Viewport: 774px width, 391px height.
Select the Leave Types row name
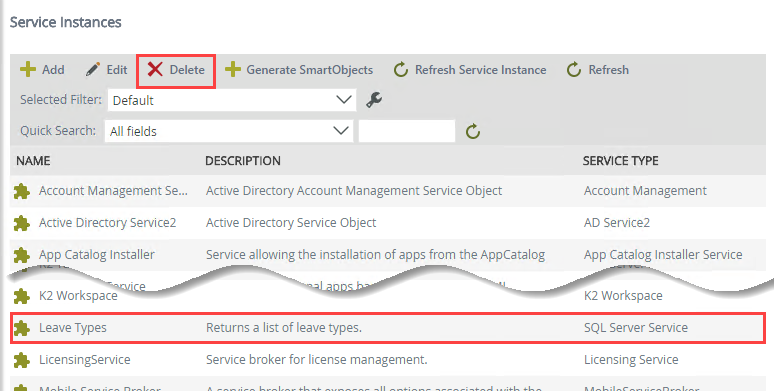pyautogui.click(x=73, y=327)
